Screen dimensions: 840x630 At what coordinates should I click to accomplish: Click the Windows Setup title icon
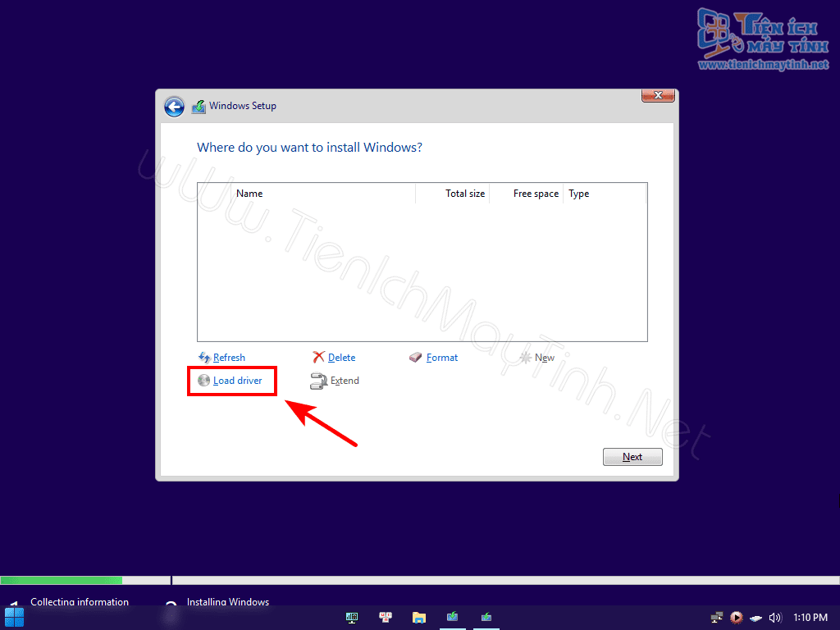click(x=199, y=106)
